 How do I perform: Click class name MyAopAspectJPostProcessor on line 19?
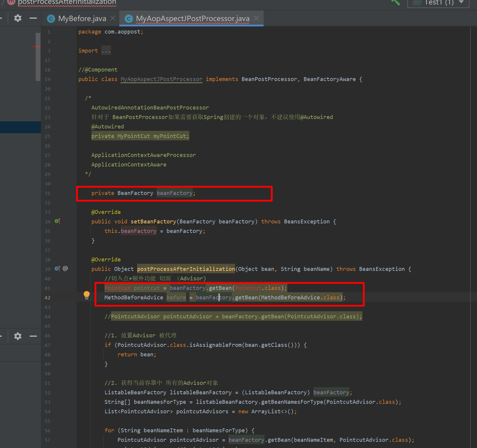tap(161, 79)
